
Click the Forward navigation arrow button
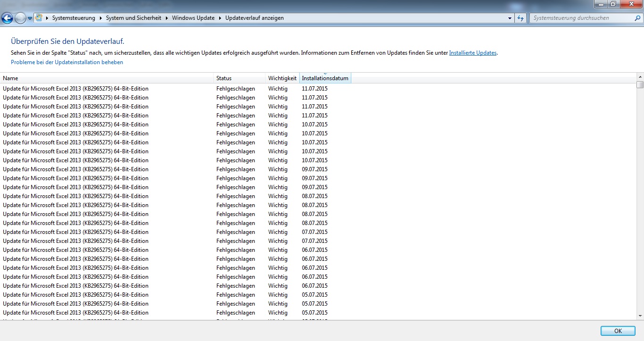point(20,18)
